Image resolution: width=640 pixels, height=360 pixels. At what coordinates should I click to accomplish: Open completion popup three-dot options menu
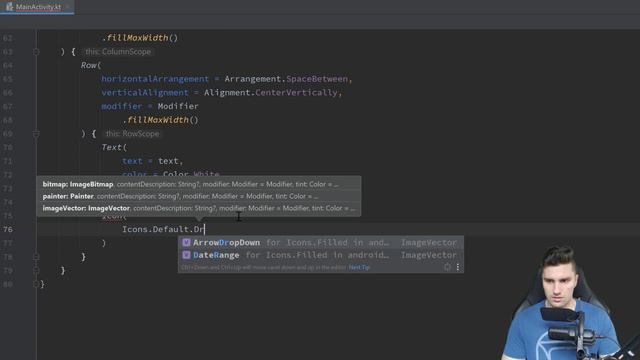pos(458,267)
